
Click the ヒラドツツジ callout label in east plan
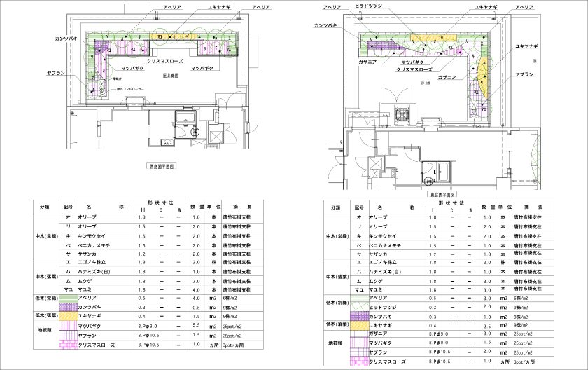pos(368,7)
